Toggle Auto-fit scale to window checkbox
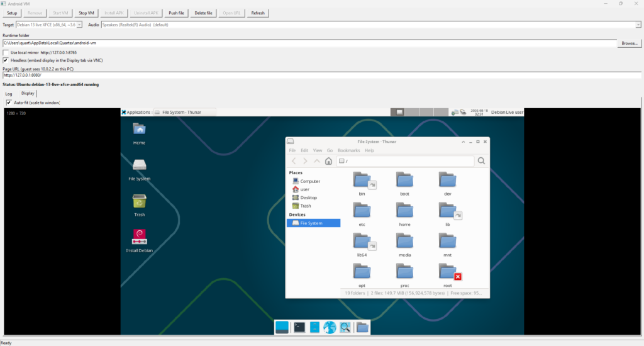 click(9, 103)
